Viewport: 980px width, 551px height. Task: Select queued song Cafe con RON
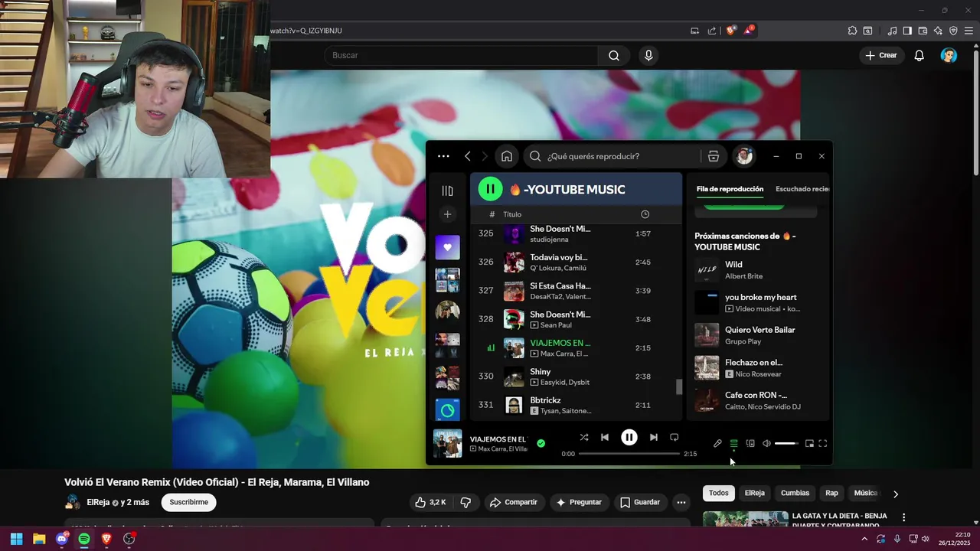point(757,400)
